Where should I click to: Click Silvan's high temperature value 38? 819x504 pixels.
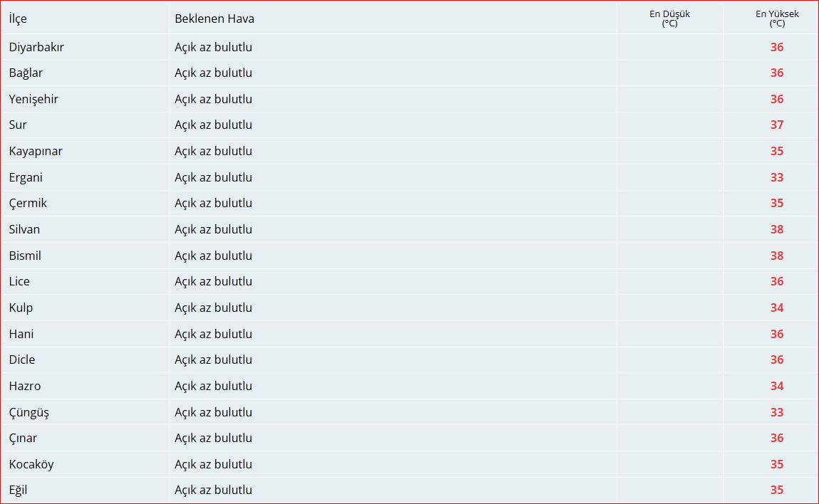pos(776,229)
